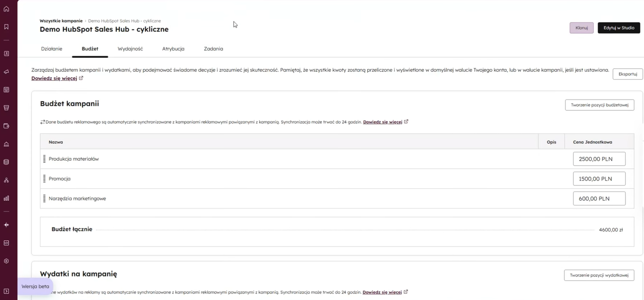Click the Eksportuj button
This screenshot has width=644, height=300.
tap(628, 74)
